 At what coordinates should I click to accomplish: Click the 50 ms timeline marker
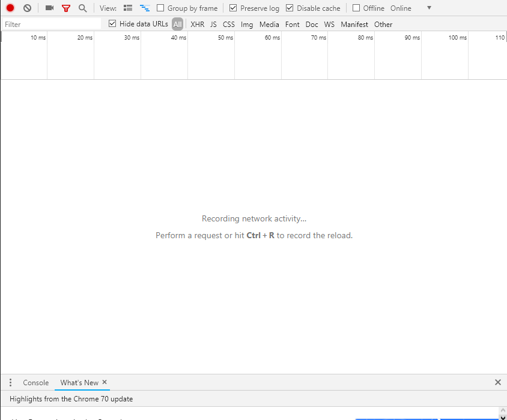coord(225,37)
